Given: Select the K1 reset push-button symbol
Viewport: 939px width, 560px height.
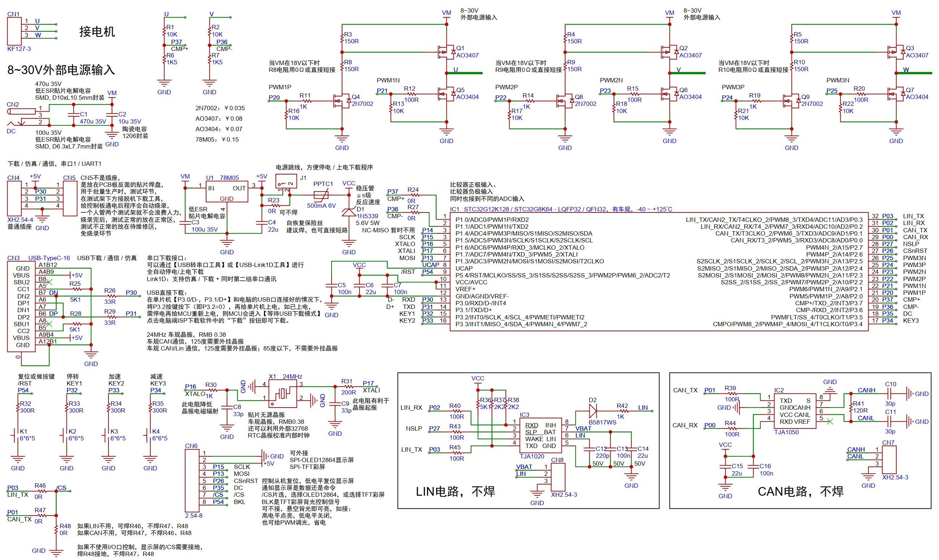Looking at the screenshot, I should [16, 435].
